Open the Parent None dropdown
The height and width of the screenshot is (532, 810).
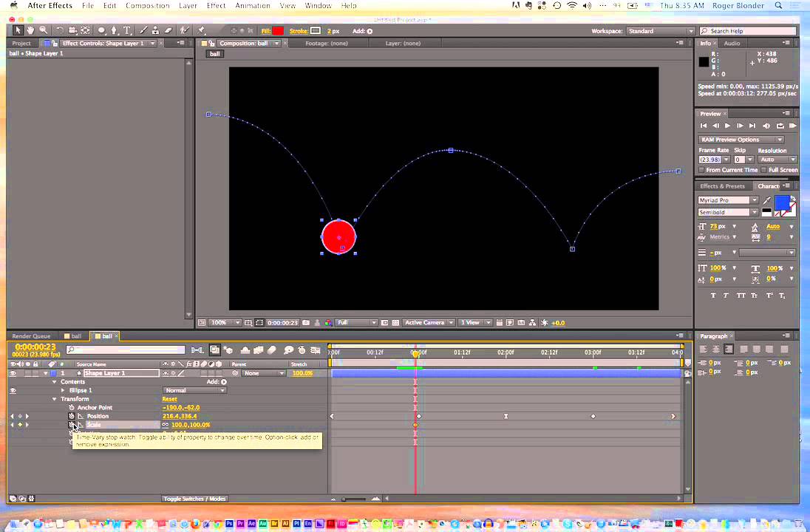pos(263,373)
